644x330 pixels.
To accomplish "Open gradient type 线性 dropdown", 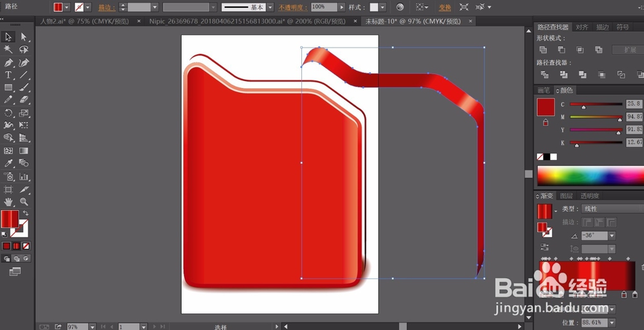I will (x=612, y=209).
